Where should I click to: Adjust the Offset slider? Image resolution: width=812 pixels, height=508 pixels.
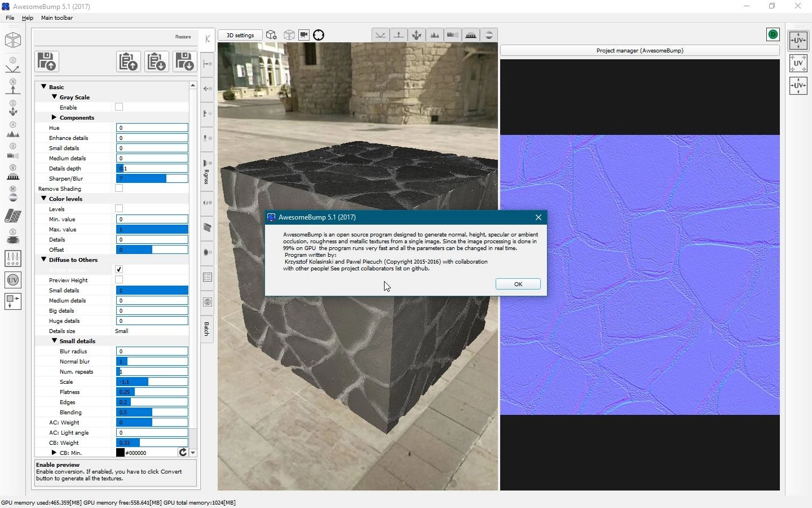click(152, 249)
